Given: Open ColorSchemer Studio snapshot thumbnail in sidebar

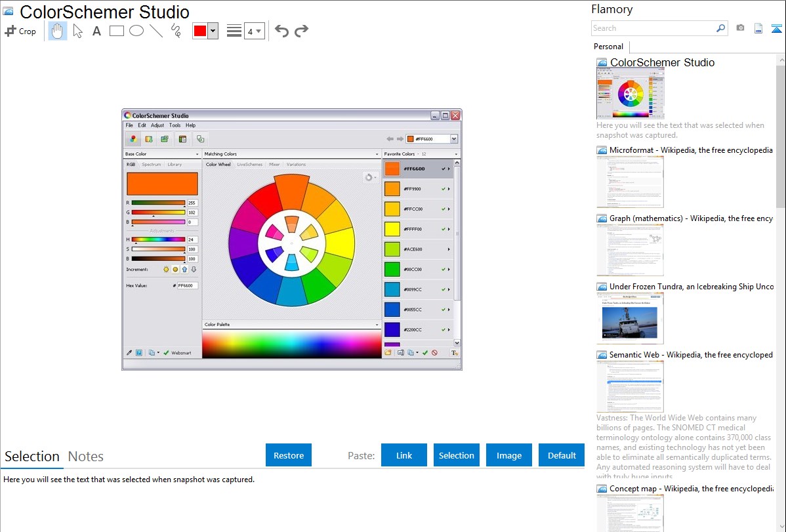Looking at the screenshot, I should click(x=630, y=94).
